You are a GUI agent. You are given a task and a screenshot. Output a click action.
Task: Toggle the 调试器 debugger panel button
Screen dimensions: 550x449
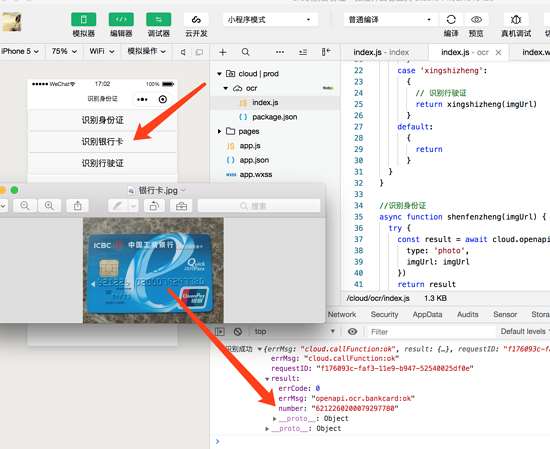159,20
